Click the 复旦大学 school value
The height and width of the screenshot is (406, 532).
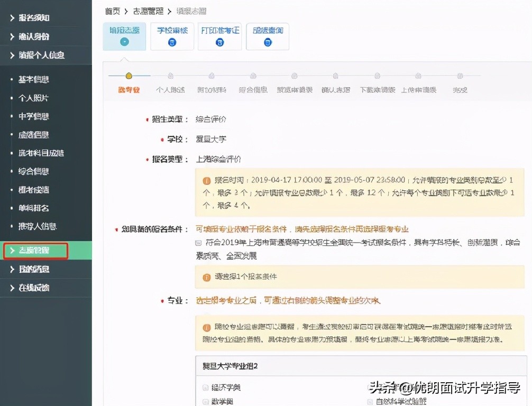(210, 139)
